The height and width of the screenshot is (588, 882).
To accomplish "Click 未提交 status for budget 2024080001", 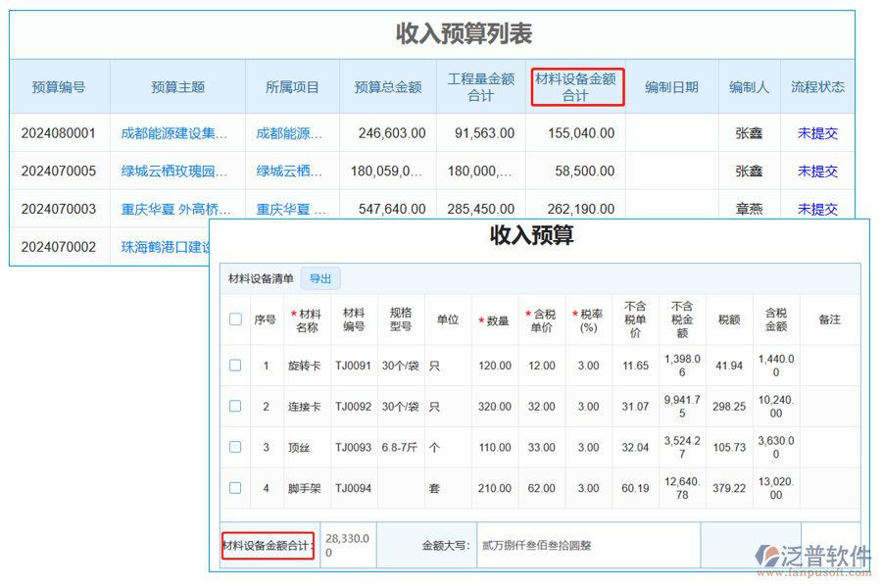I will (817, 132).
